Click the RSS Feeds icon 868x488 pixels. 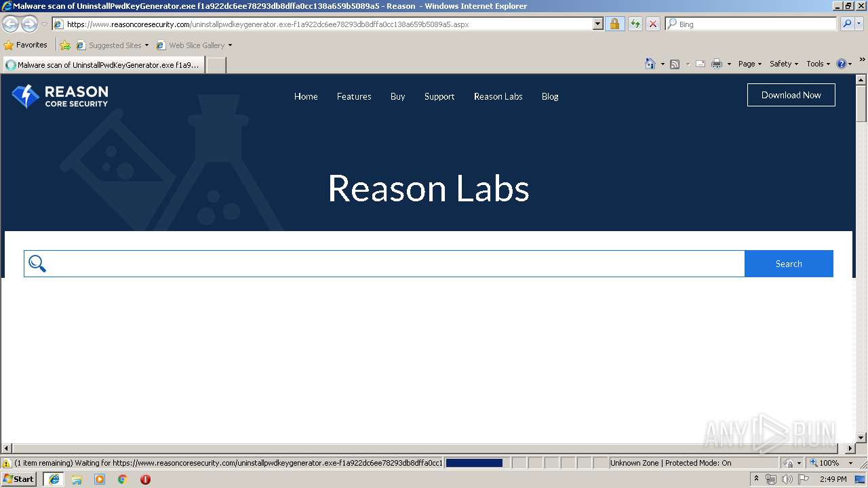click(x=675, y=64)
